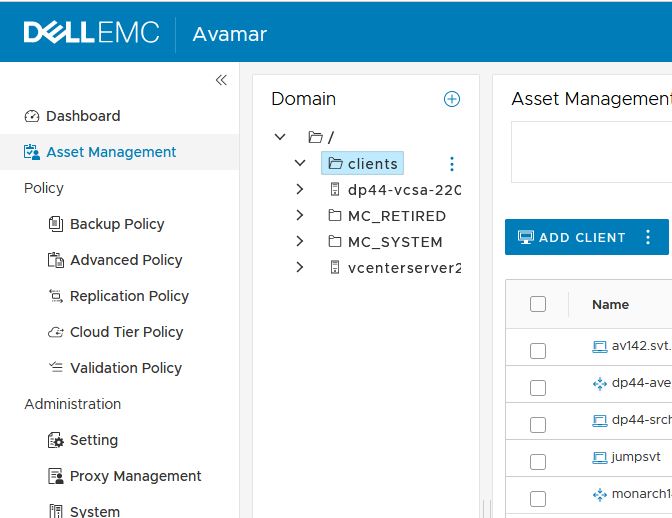672x518 pixels.
Task: Click the Cloud Tier Policy icon
Action: pyautogui.click(x=56, y=332)
